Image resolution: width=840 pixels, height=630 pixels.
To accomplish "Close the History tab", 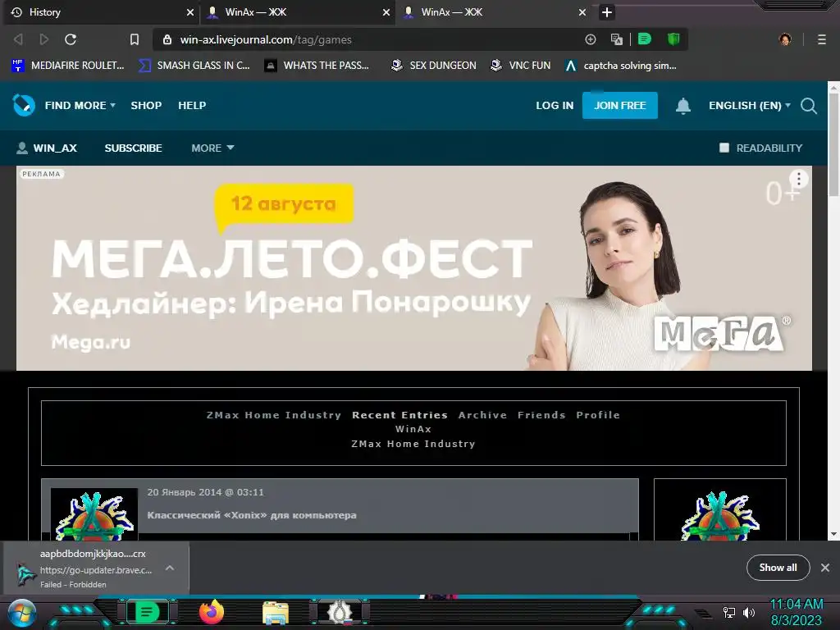I will tap(190, 12).
